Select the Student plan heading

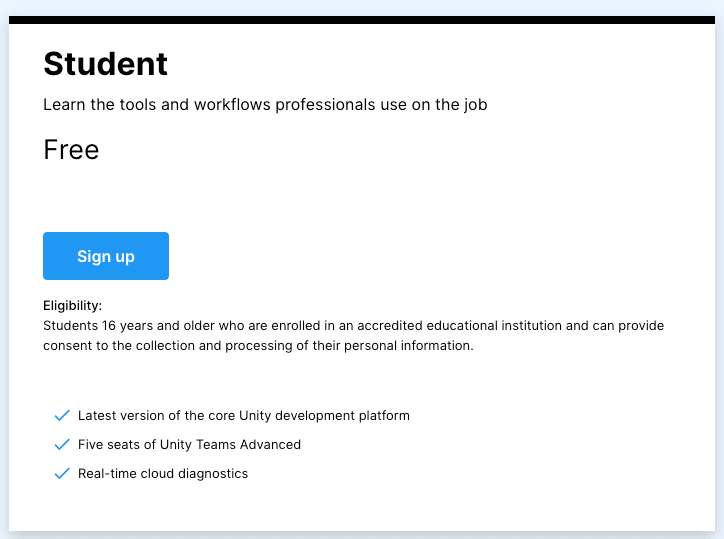point(105,63)
